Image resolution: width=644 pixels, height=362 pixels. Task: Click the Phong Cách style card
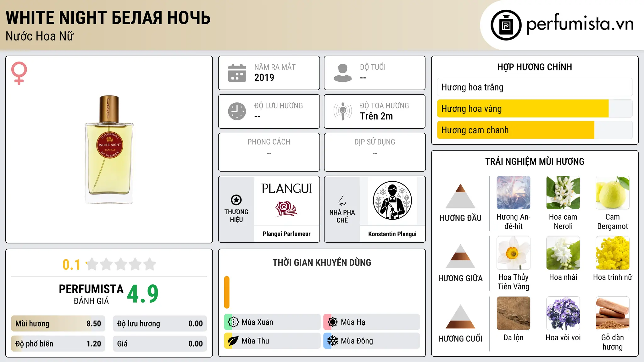click(269, 152)
